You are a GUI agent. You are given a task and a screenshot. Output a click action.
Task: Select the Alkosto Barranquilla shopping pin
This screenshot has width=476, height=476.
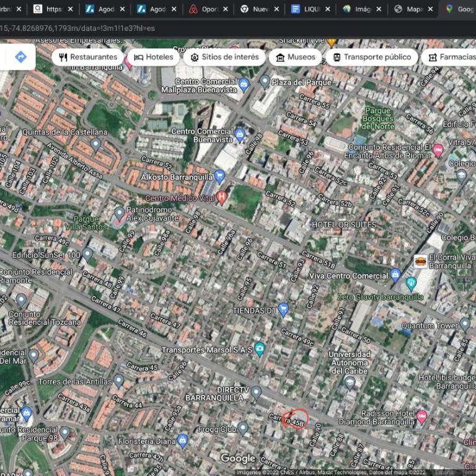[x=219, y=175]
